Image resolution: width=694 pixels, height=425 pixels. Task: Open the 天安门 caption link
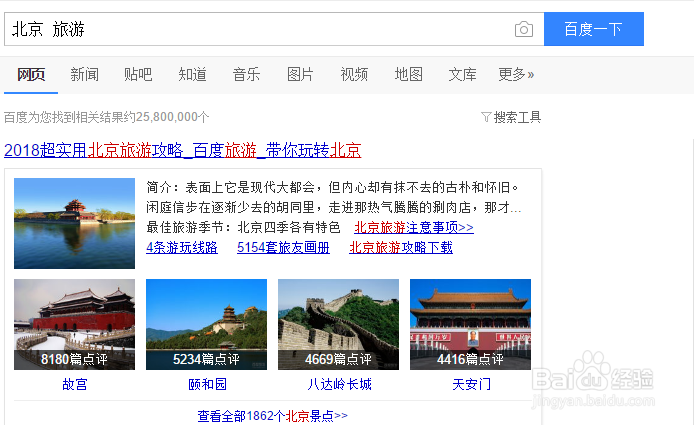point(471,384)
